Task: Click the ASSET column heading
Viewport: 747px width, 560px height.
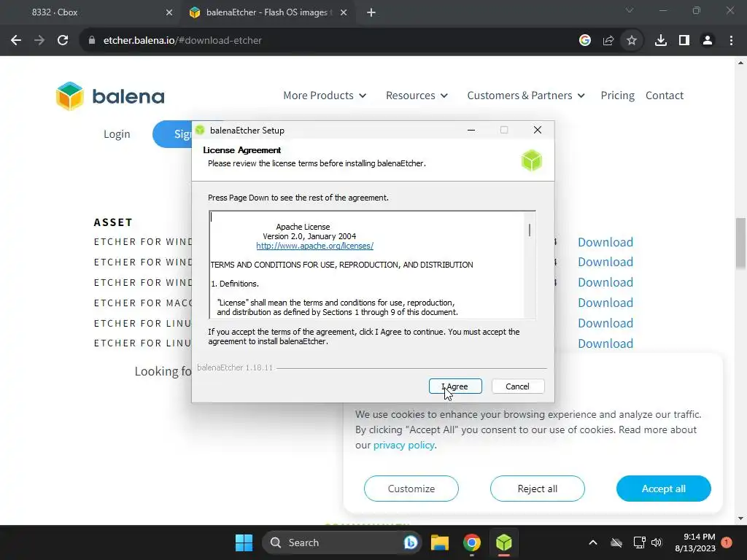Action: 113,222
